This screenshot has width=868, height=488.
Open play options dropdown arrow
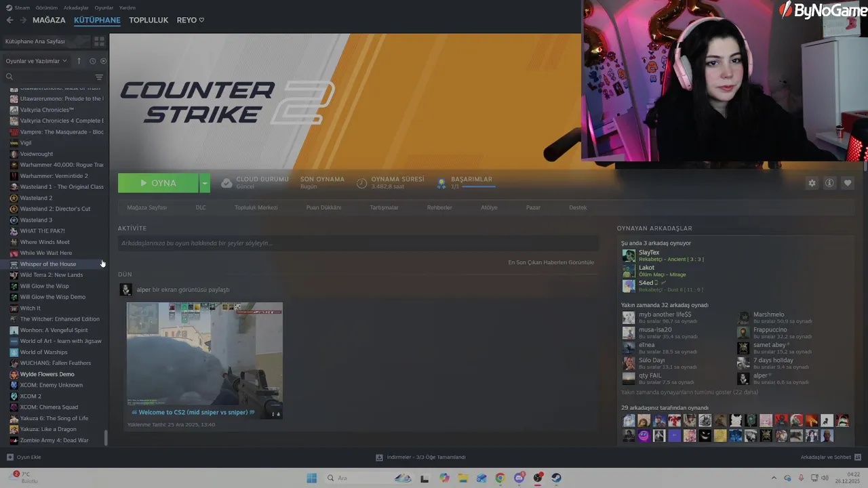coord(205,183)
